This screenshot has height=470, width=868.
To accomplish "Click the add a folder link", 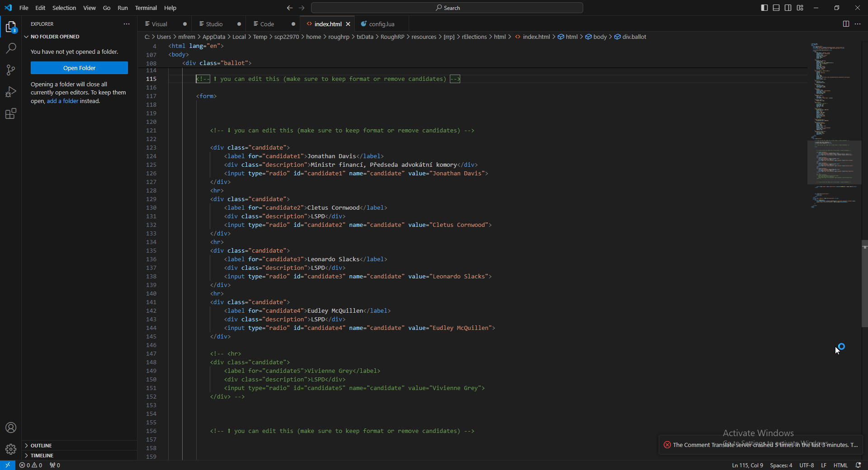I will click(x=62, y=101).
